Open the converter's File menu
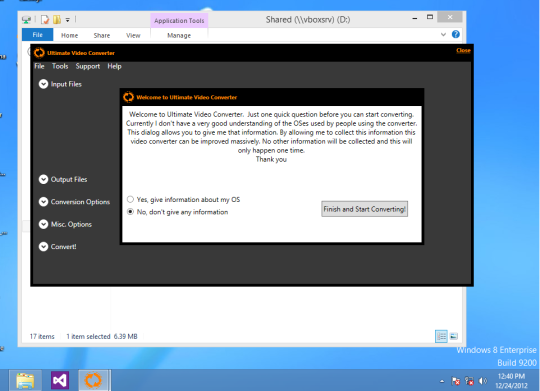The width and height of the screenshot is (540, 391). [39, 66]
